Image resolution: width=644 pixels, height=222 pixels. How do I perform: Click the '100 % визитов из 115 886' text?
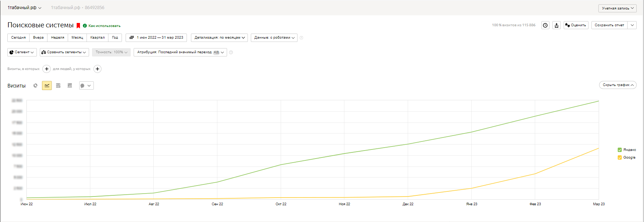[514, 25]
